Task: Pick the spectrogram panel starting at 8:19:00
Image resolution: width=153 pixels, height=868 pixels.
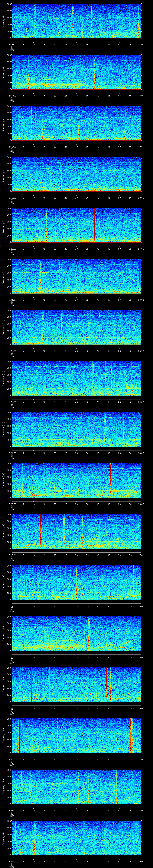Action: 77,174
